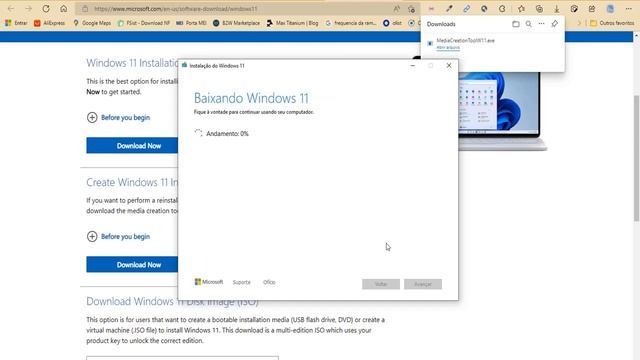Open the downloads folder icon in Downloads panel

point(516,24)
